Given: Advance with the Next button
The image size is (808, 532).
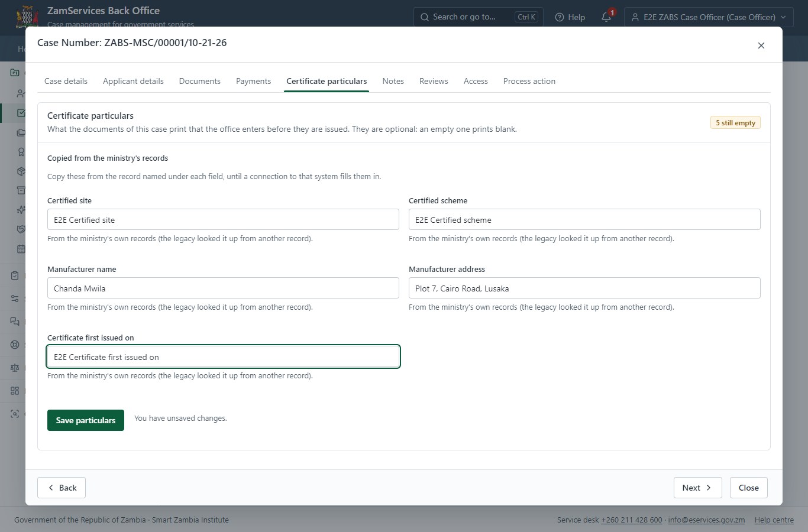Looking at the screenshot, I should pos(697,488).
